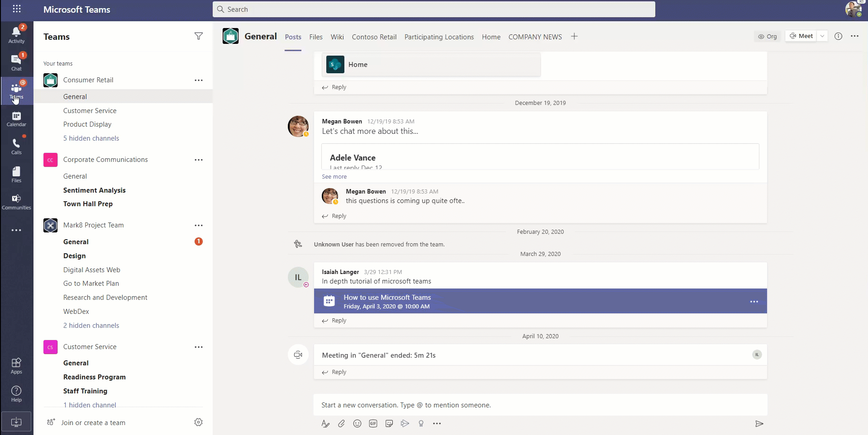Open the sticker picker
Viewport: 868px width, 435px height.
click(389, 424)
